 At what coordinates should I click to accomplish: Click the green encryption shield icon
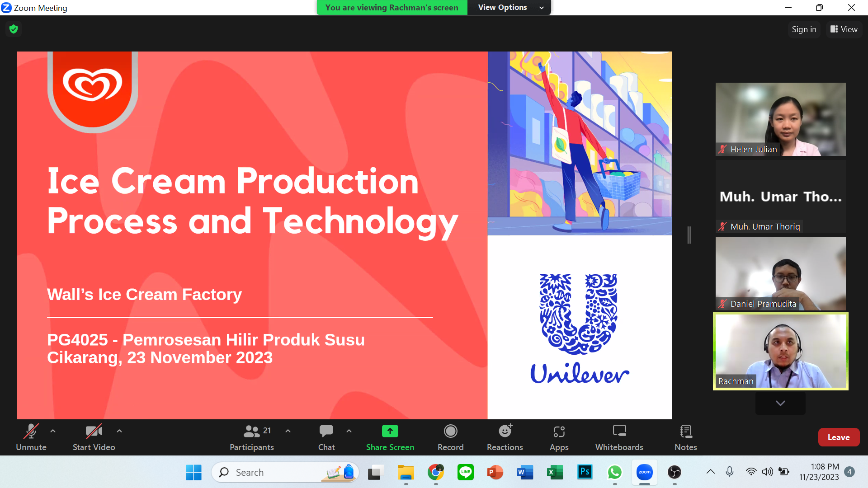[14, 29]
